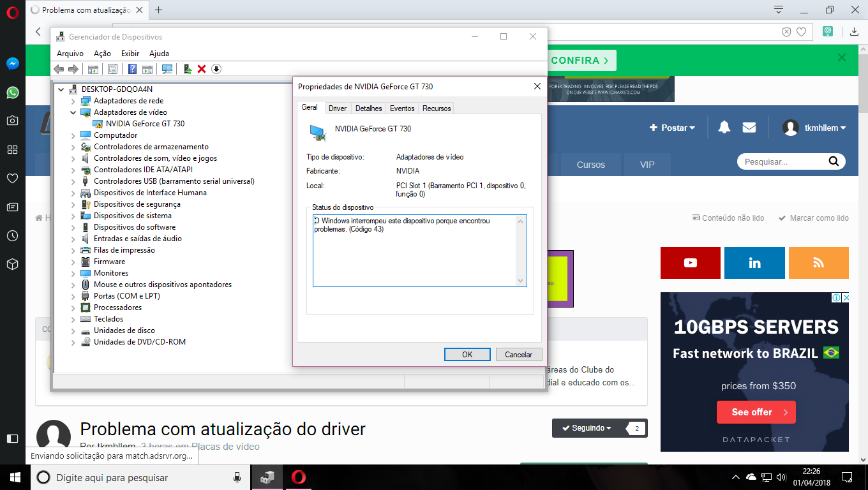Click the See offer ad button

[x=756, y=412]
